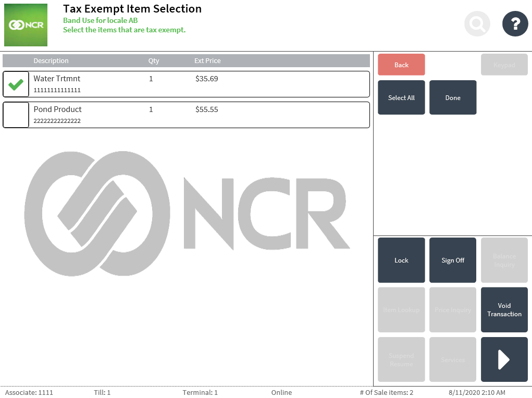
Task: Click the tax exempt instruction text
Action: [124, 30]
